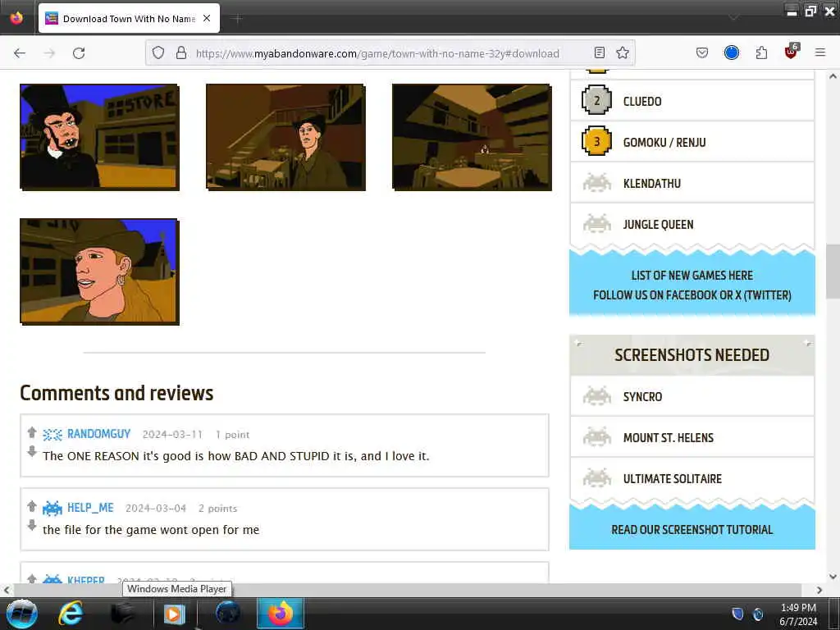The width and height of the screenshot is (840, 630).
Task: Click READ OUR SCREENSHOT TUTORIAL link
Action: click(692, 530)
